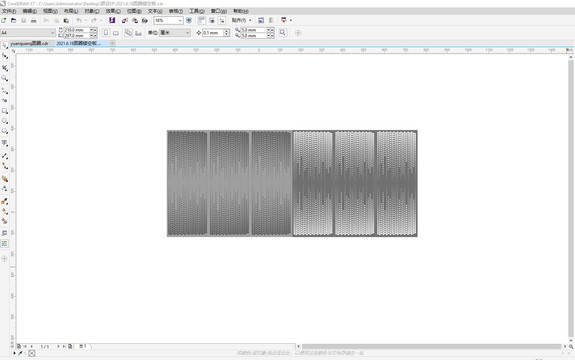575x360 pixels.
Task: Go to the next page arrow
Action: coord(58,346)
